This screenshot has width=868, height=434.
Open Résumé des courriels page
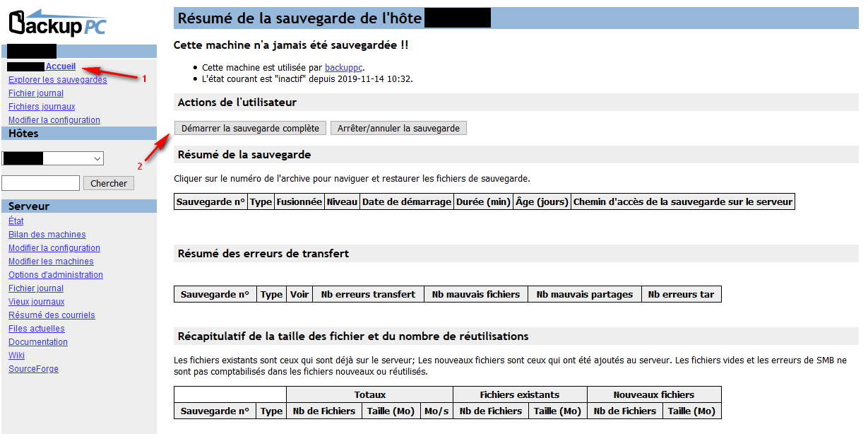(52, 315)
